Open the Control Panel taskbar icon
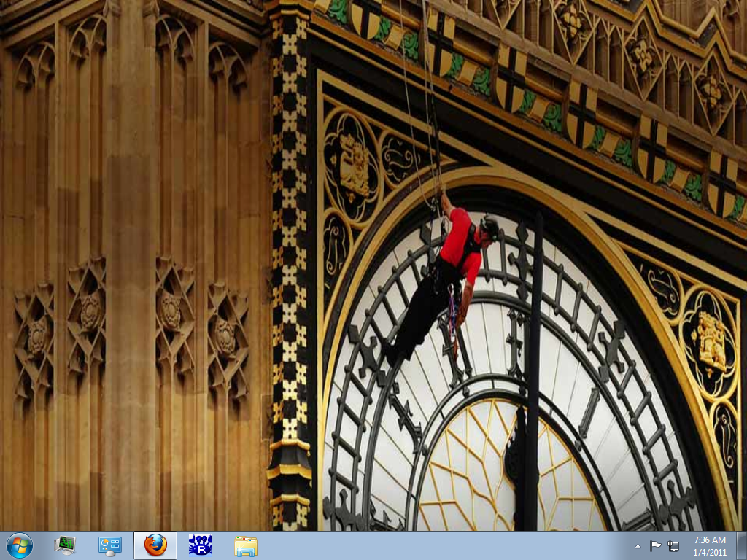The height and width of the screenshot is (560, 747). pyautogui.click(x=110, y=545)
